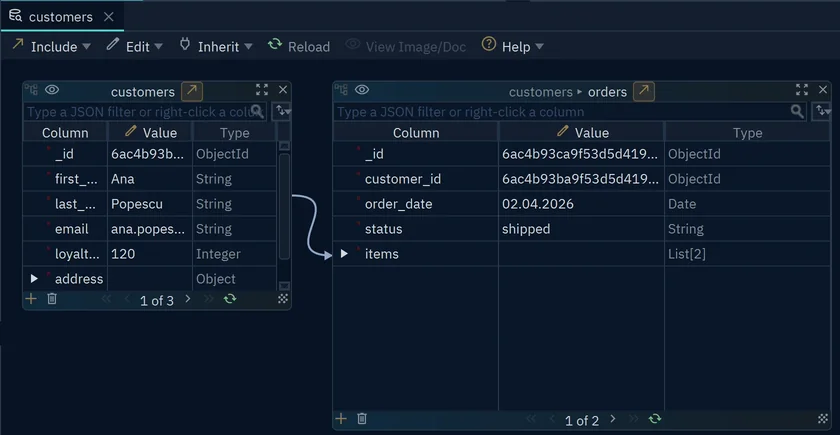Viewport: 840px width, 435px height.
Task: Click the View Image/Doc button
Action: [x=406, y=47]
